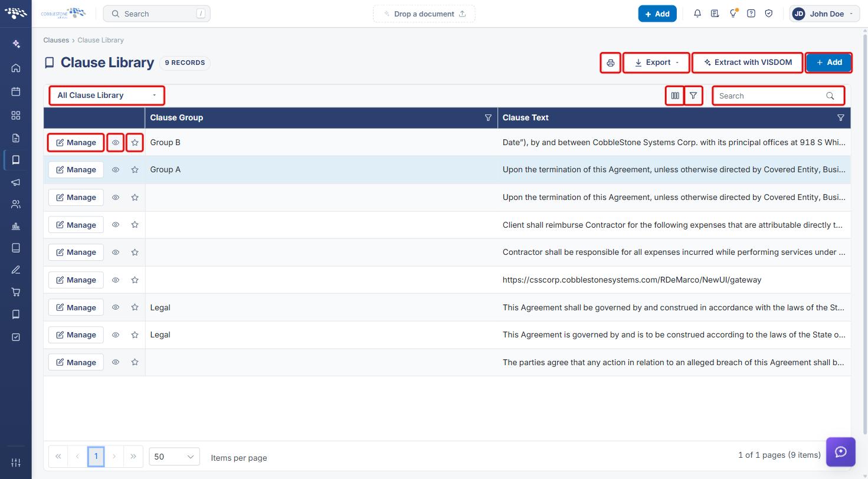Viewport: 868px width, 479px height.
Task: Click the shopping cart icon in sidebar
Action: click(16, 292)
